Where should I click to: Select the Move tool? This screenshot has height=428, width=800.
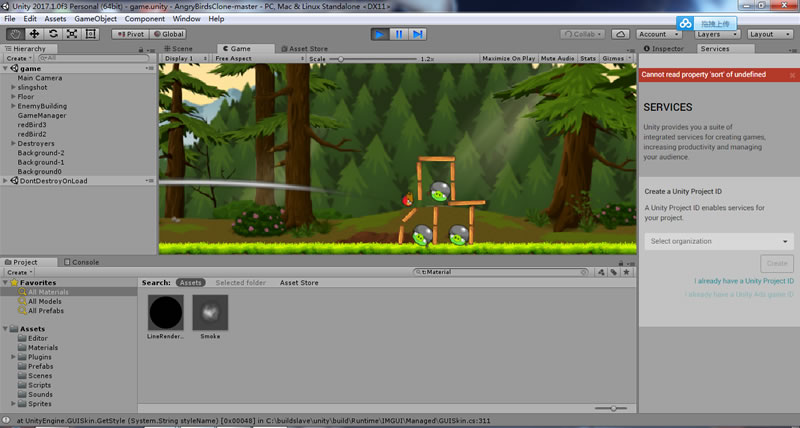pyautogui.click(x=34, y=34)
